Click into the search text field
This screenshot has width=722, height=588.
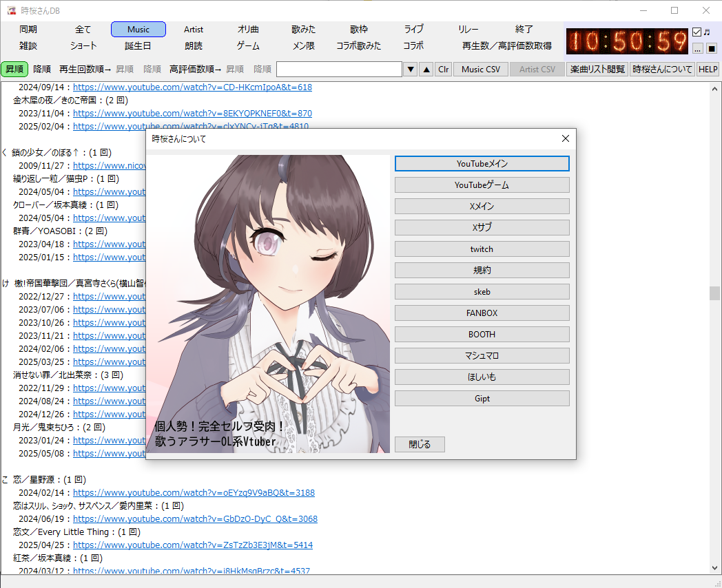[x=340, y=70]
